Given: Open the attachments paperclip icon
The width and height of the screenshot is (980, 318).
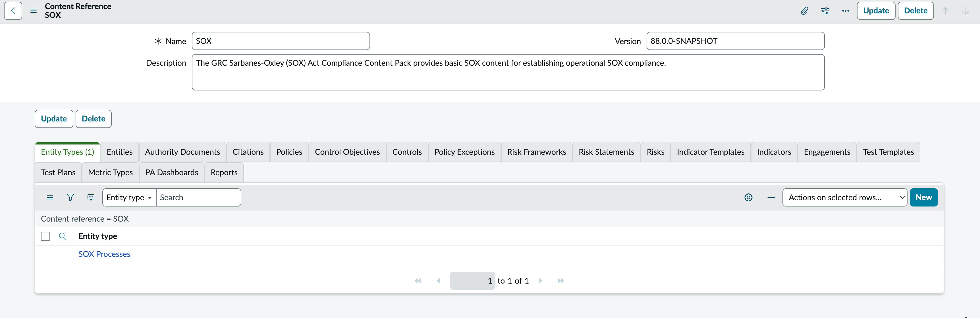Looking at the screenshot, I should 804,11.
